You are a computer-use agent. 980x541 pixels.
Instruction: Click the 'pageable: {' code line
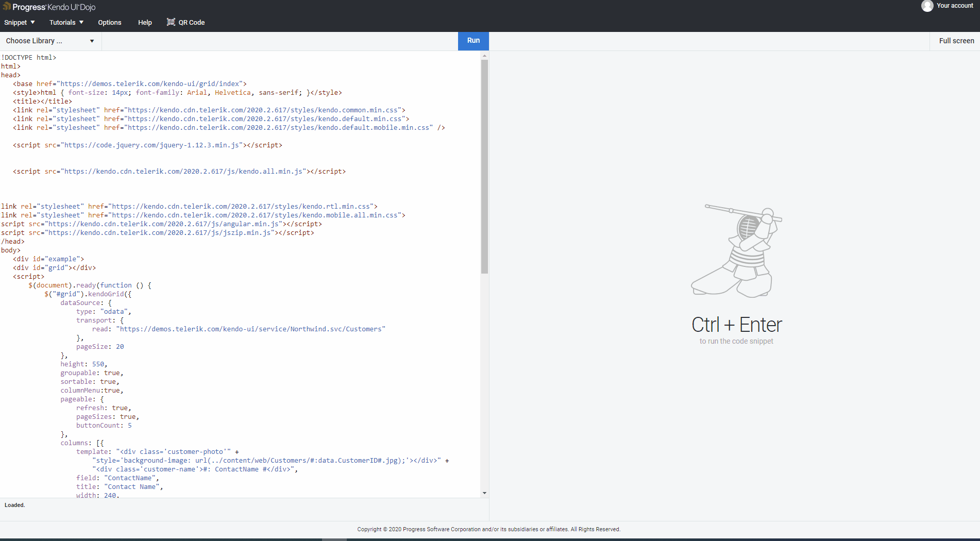coord(82,399)
